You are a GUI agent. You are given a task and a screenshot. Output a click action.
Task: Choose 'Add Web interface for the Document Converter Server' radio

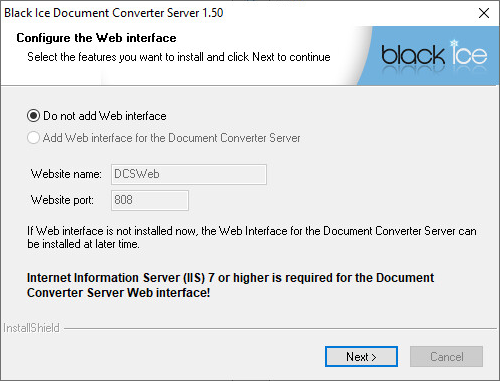pyautogui.click(x=33, y=138)
